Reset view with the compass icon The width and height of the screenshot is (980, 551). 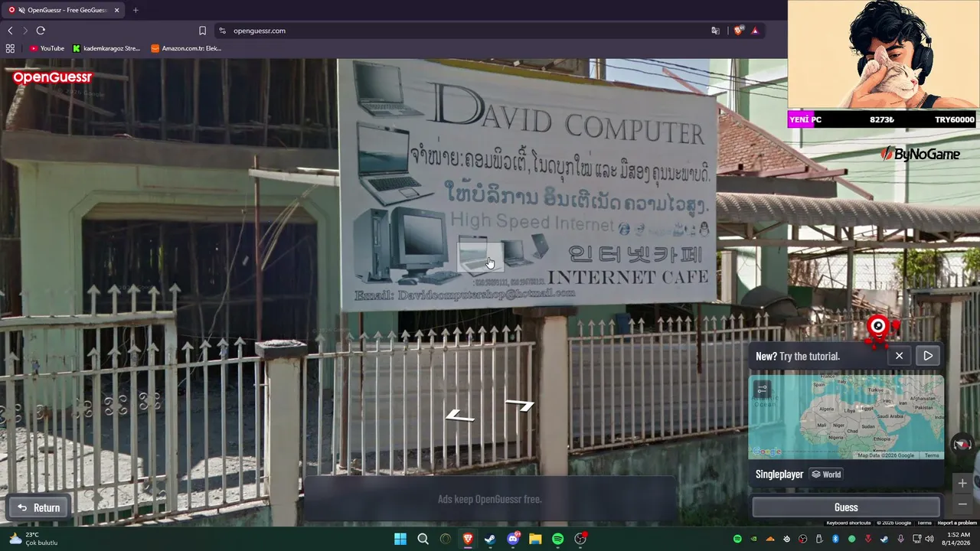962,444
